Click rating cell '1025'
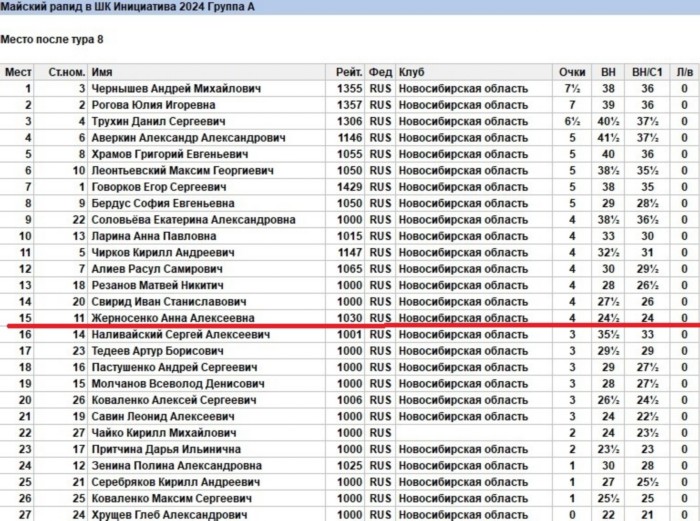 350,466
